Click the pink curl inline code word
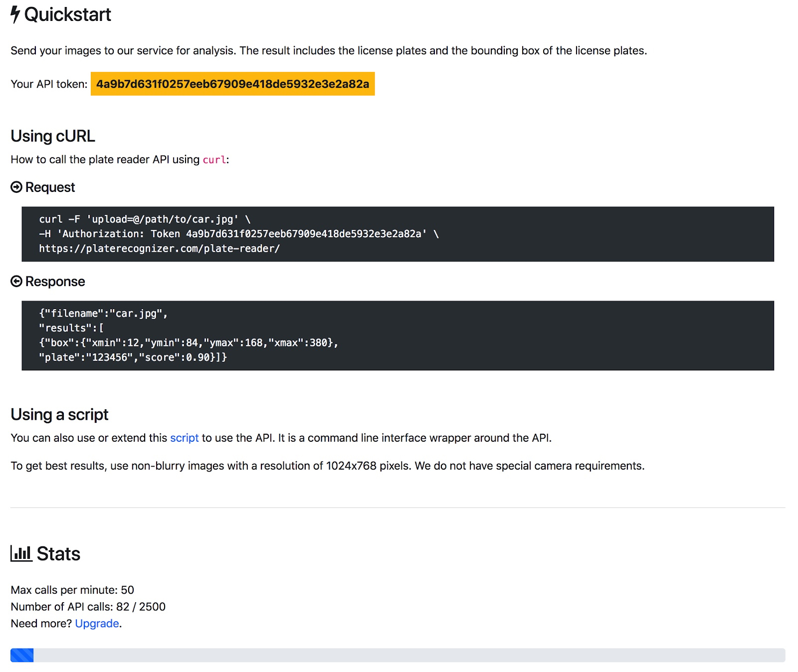798x672 pixels. (x=214, y=160)
